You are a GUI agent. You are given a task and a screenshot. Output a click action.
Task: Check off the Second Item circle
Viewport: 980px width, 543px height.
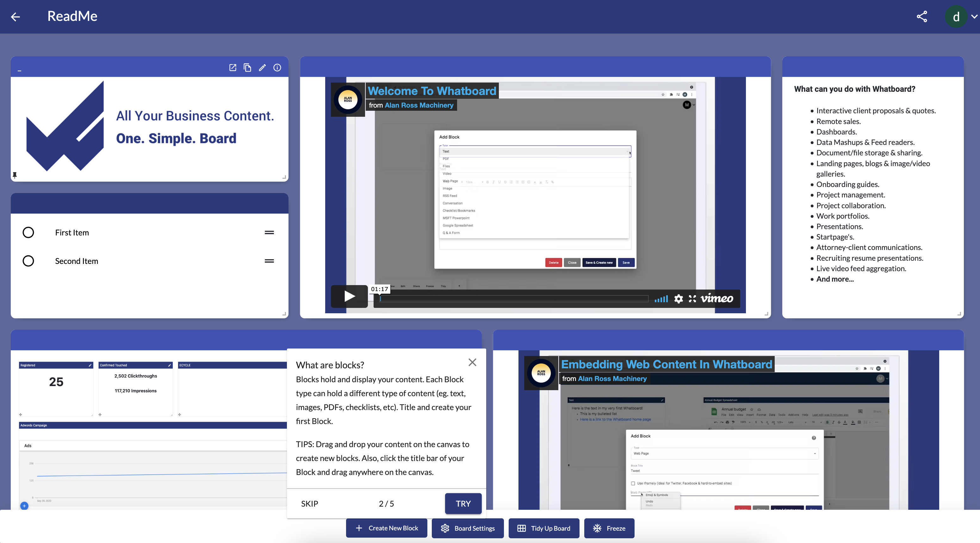pyautogui.click(x=28, y=261)
